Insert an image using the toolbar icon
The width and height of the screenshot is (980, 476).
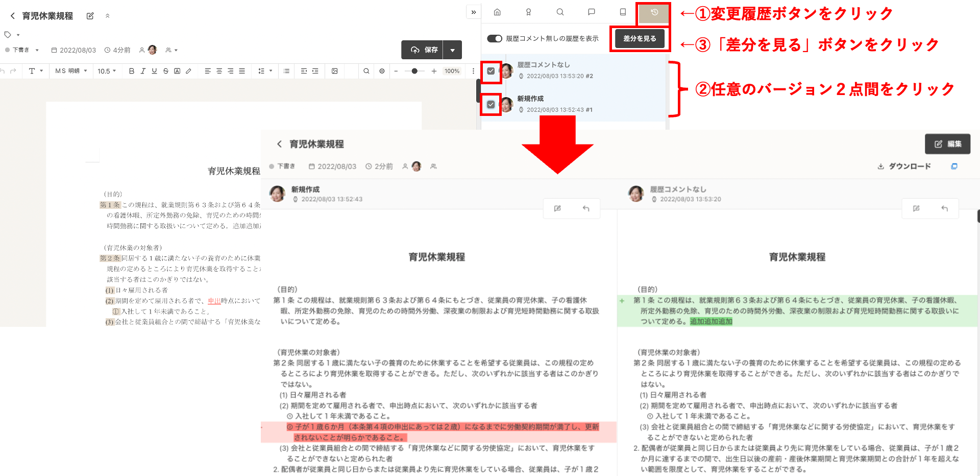334,71
